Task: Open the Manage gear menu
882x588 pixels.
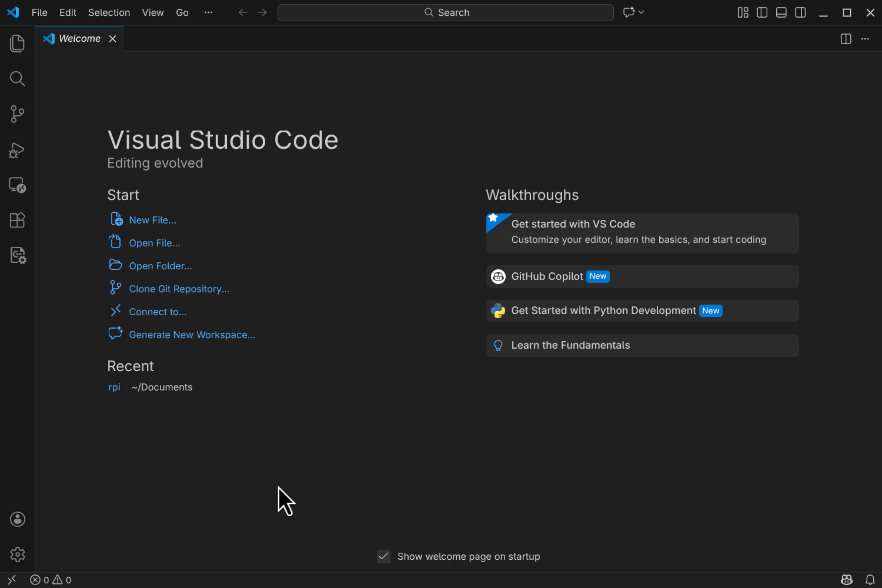Action: [x=17, y=554]
